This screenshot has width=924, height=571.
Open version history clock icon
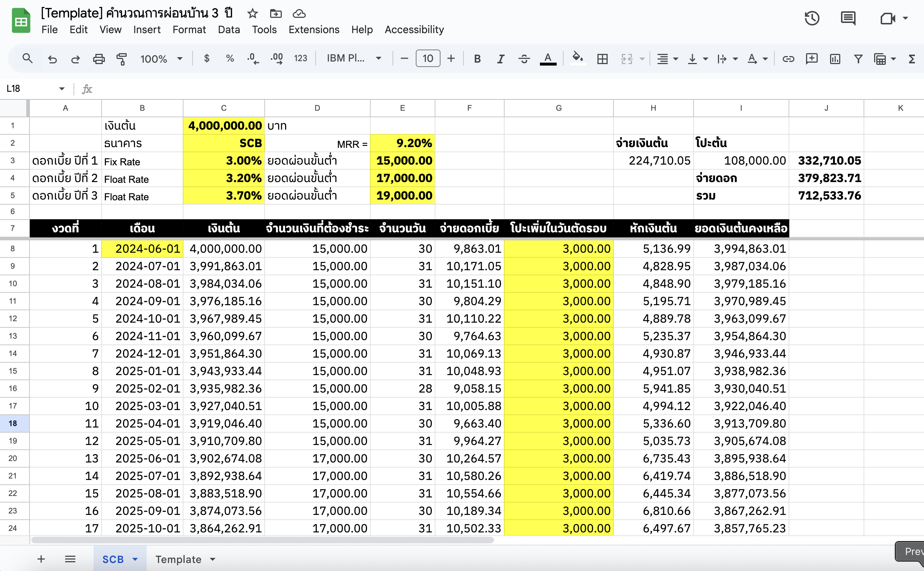click(x=812, y=18)
